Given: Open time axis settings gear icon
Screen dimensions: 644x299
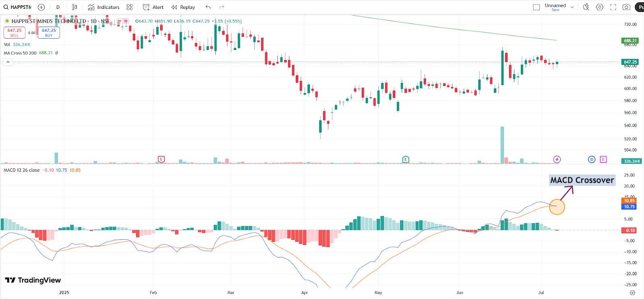Looking at the screenshot, I should pos(632,293).
